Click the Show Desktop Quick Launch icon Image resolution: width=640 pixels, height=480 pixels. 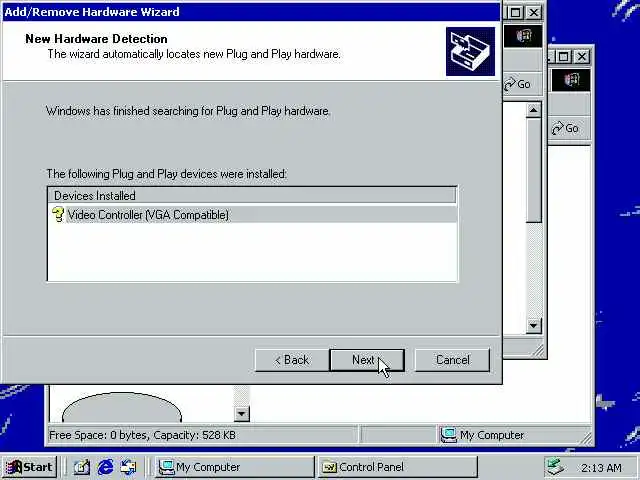click(82, 467)
